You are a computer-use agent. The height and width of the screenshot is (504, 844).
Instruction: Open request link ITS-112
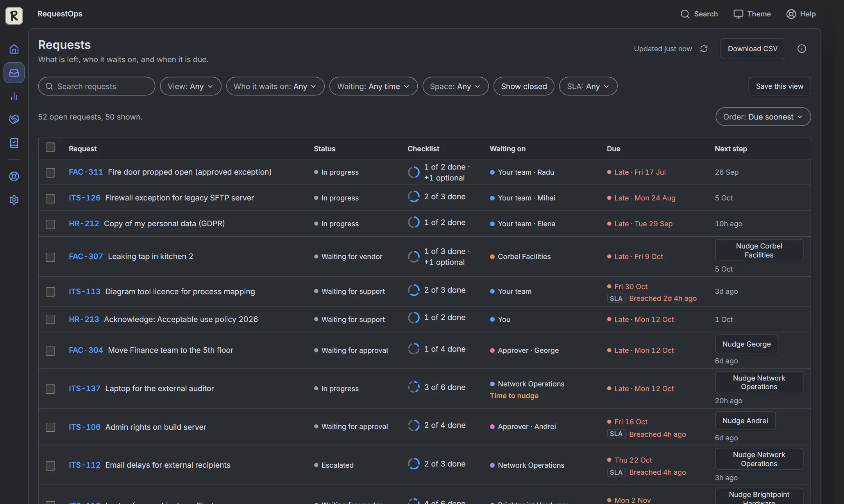(x=84, y=465)
